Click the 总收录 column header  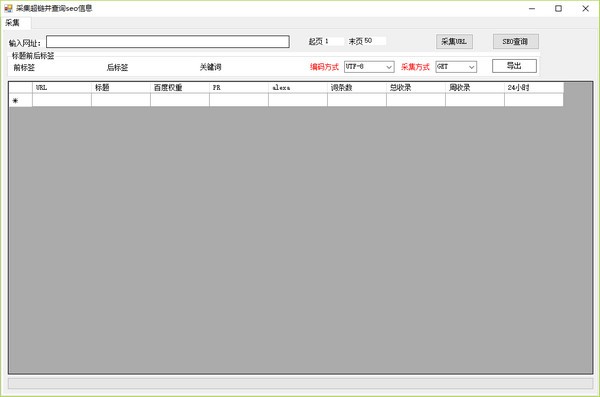point(416,88)
